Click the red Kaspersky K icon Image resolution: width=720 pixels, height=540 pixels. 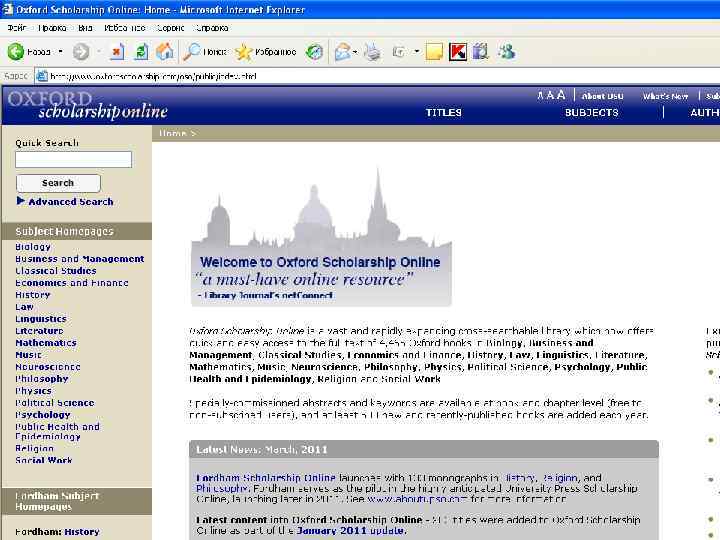click(458, 52)
